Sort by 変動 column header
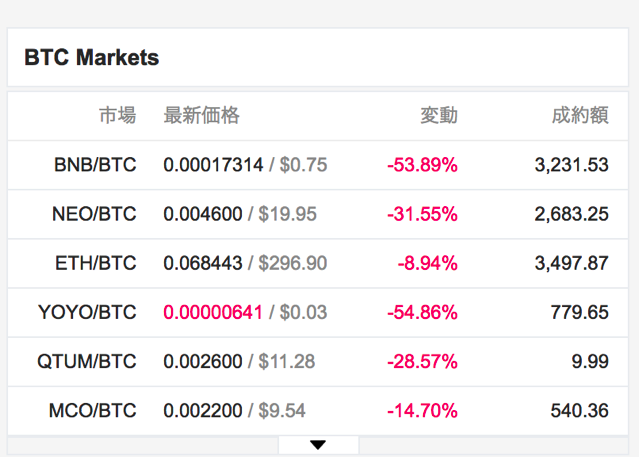 [x=439, y=115]
